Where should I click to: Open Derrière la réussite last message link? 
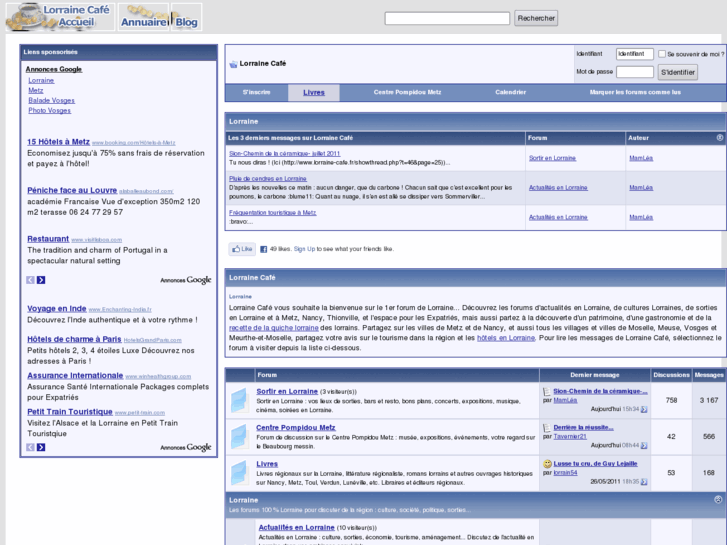[583, 428]
